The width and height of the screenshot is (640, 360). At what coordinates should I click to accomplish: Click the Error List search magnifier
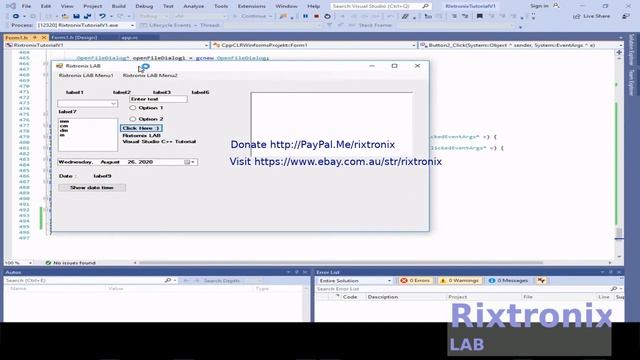(614, 289)
